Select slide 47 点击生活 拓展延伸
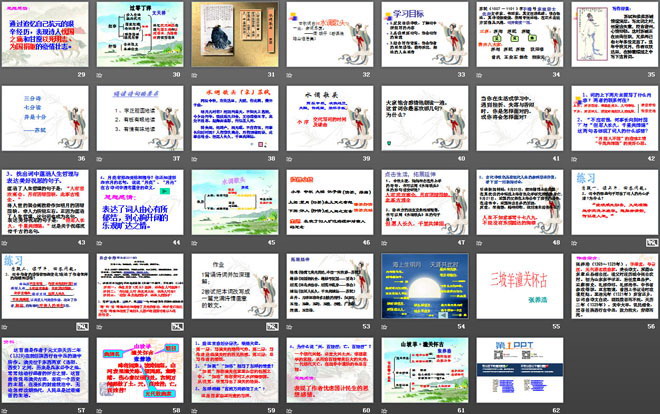This screenshot has height=414, width=660. click(425, 202)
